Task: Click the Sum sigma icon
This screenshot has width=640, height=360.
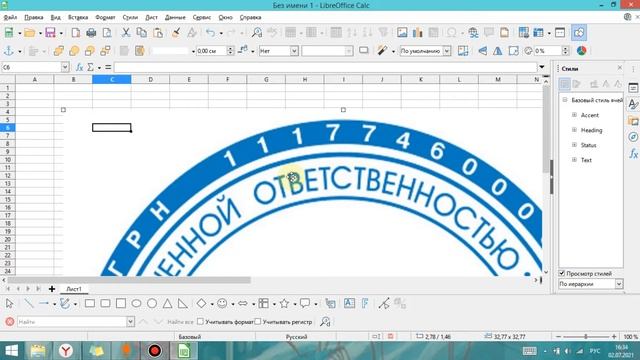Action: coord(90,67)
